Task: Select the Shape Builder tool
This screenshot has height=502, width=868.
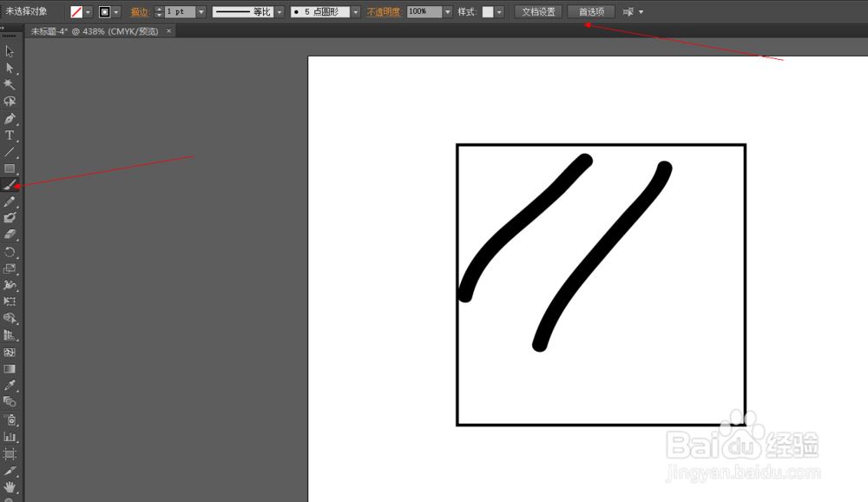Action: tap(10, 319)
